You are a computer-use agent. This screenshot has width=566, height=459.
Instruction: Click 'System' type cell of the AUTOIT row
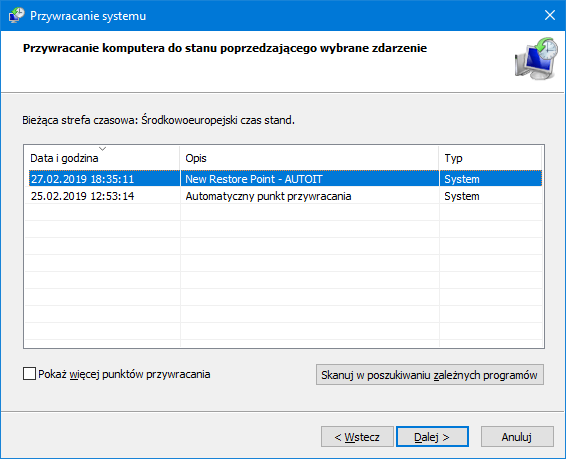click(462, 179)
